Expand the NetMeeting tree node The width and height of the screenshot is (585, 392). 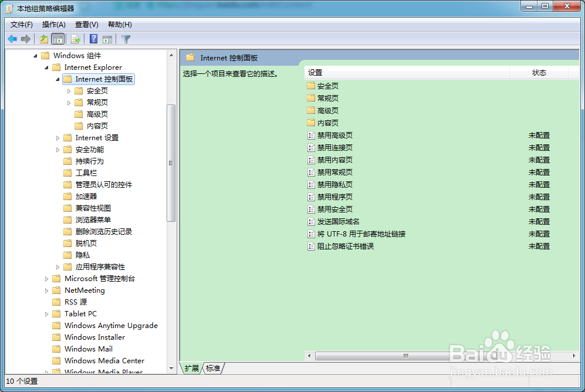click(46, 290)
